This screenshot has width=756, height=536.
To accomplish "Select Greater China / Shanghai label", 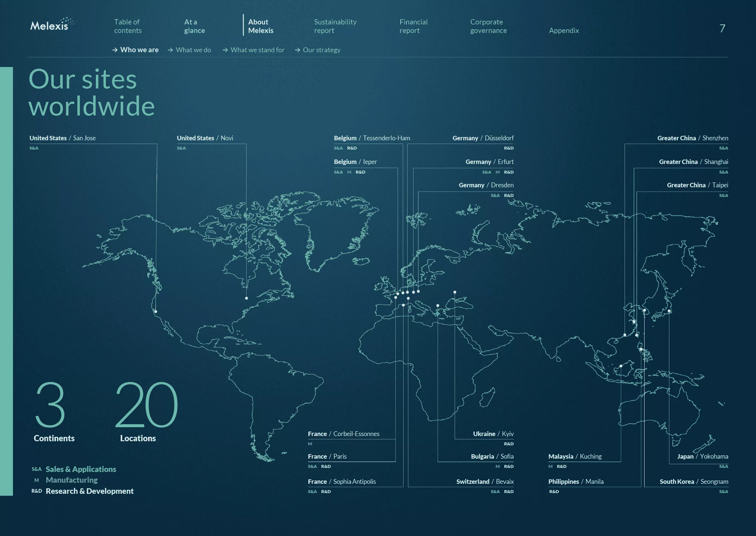I will click(x=693, y=162).
